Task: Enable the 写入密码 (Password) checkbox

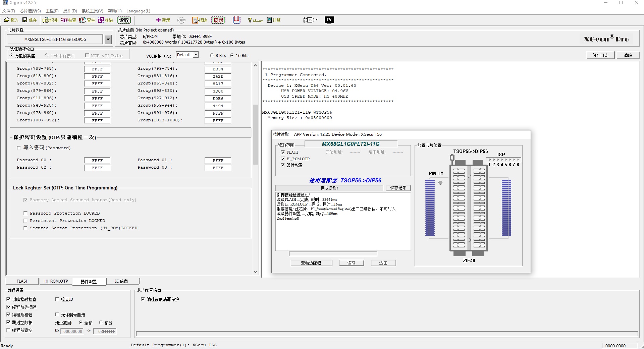Action: [19, 148]
